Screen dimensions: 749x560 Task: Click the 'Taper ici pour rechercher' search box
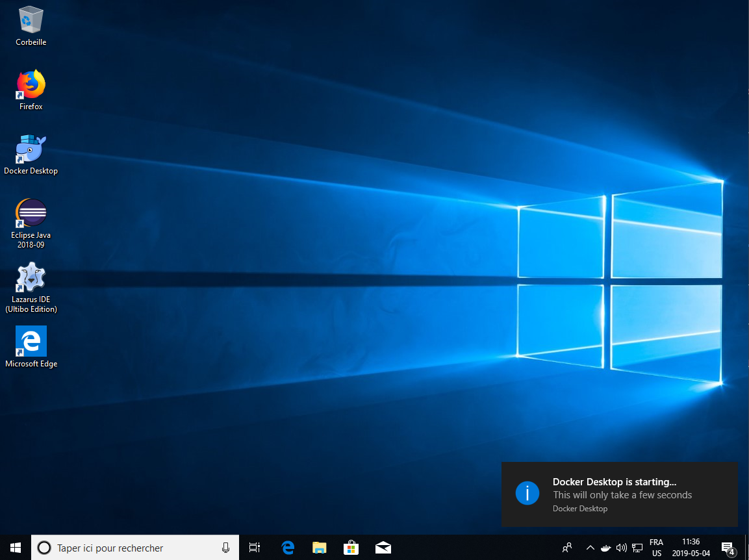(x=130, y=548)
